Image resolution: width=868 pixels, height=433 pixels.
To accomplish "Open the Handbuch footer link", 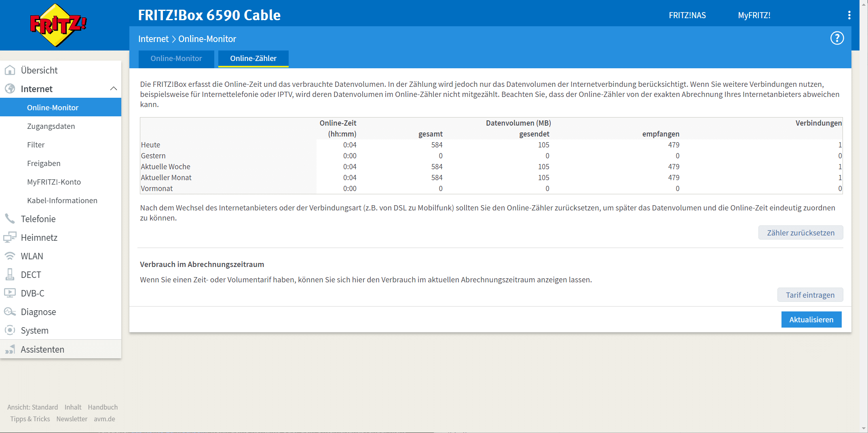I will click(x=103, y=407).
